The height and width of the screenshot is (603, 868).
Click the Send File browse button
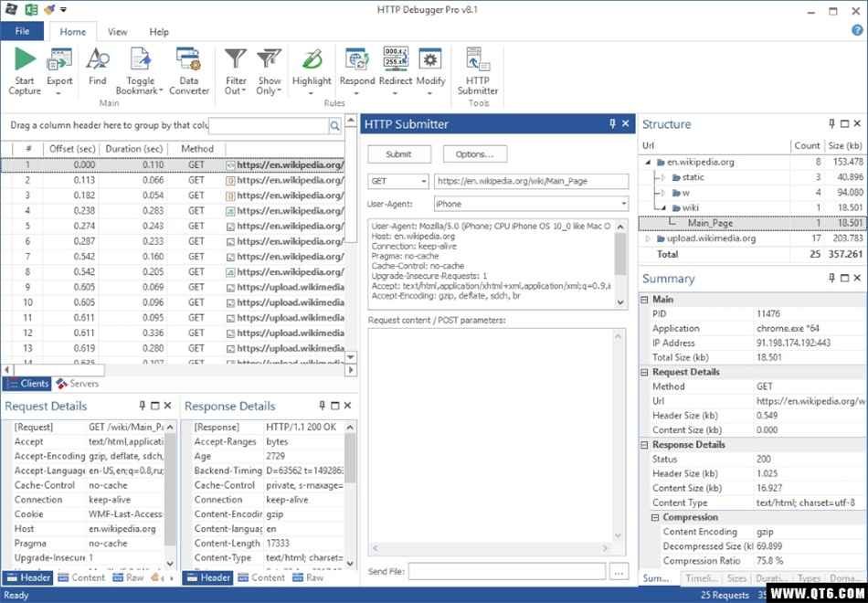pyautogui.click(x=619, y=571)
